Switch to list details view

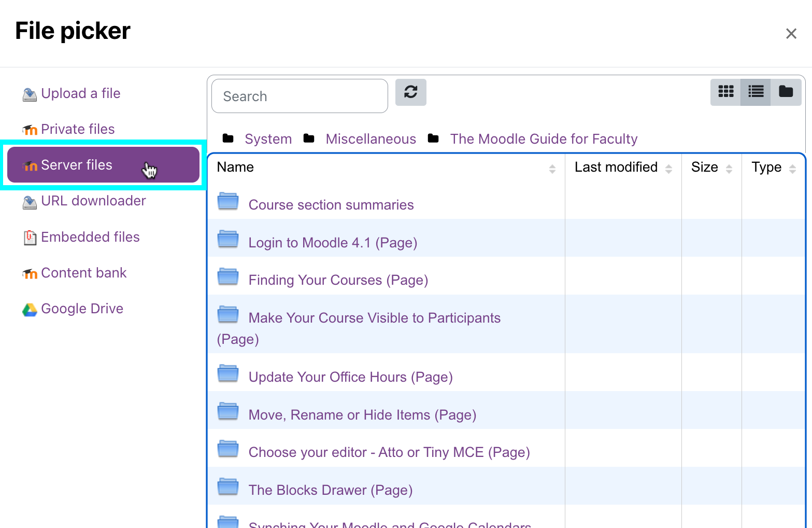(756, 92)
